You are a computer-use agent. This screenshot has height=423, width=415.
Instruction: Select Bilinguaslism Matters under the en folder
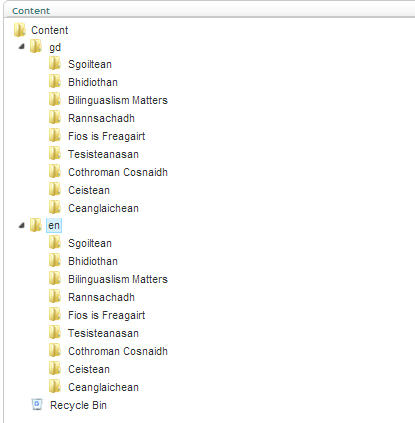pyautogui.click(x=118, y=279)
